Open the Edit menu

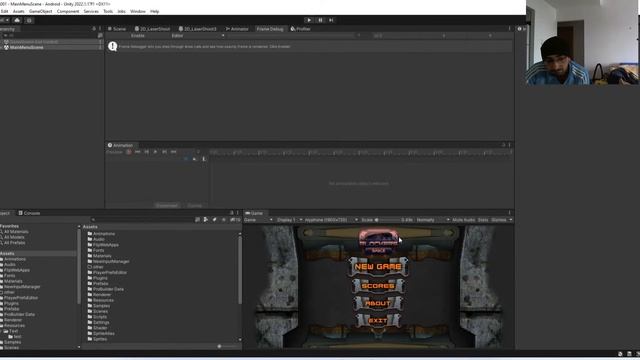click(4, 11)
